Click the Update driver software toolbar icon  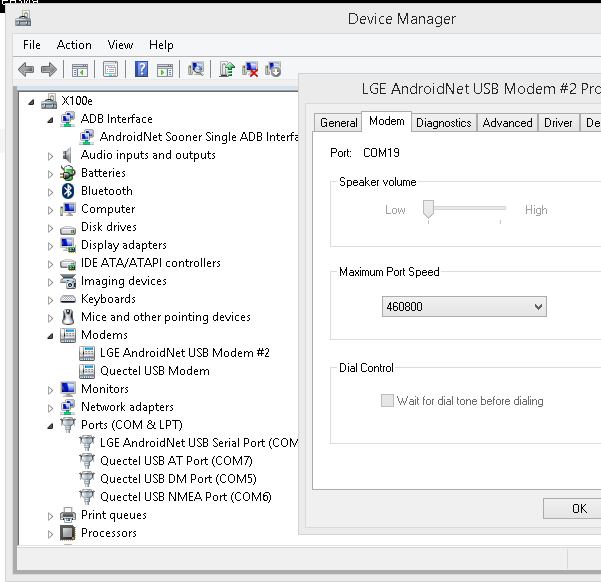[227, 69]
